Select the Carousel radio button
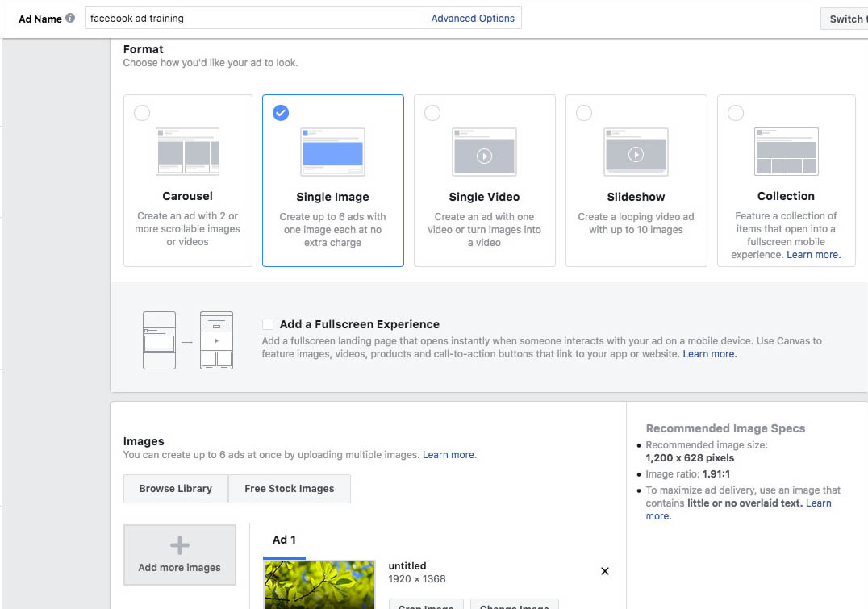 coord(142,113)
